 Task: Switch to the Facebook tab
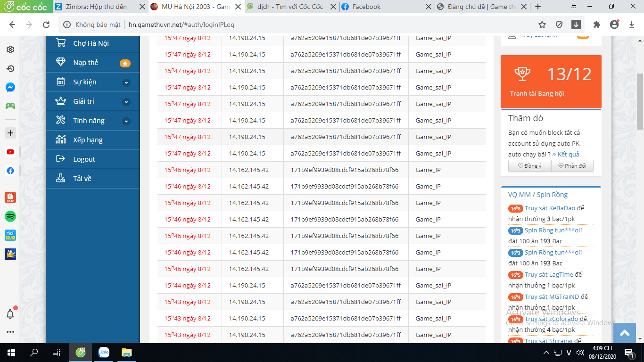[366, 7]
